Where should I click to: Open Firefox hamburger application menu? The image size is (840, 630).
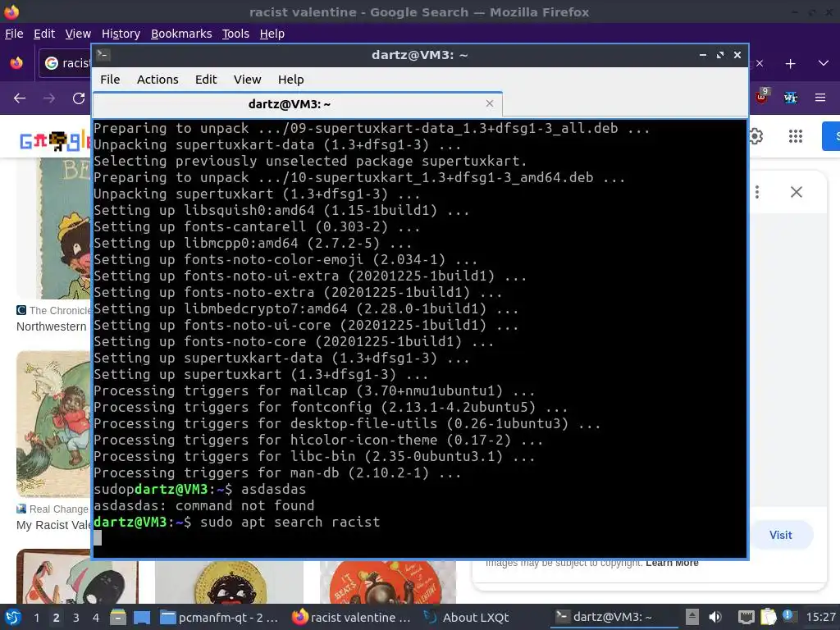coord(820,98)
